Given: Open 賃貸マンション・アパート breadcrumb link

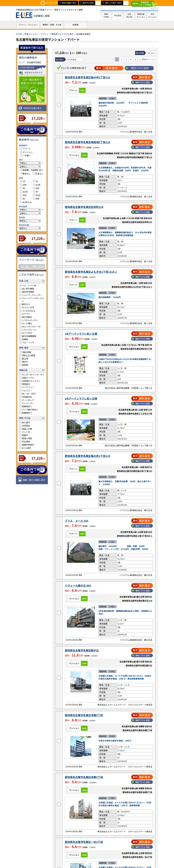Looking at the screenshot, I should (x=37, y=34).
